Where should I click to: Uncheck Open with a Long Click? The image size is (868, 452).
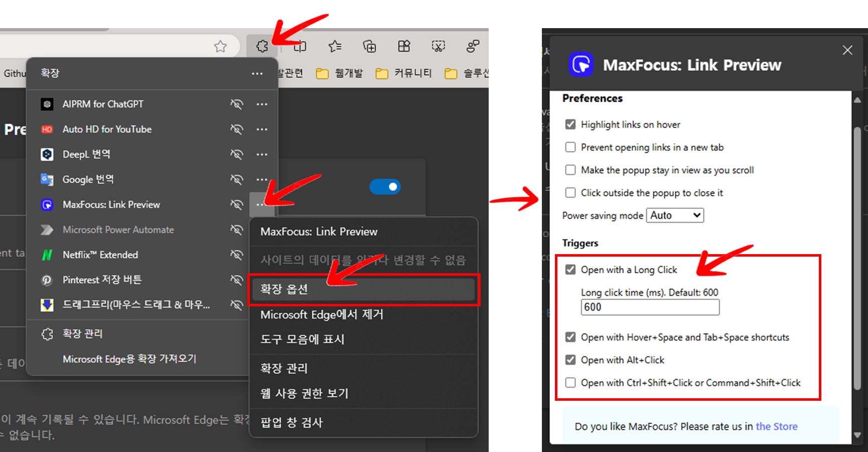[570, 270]
